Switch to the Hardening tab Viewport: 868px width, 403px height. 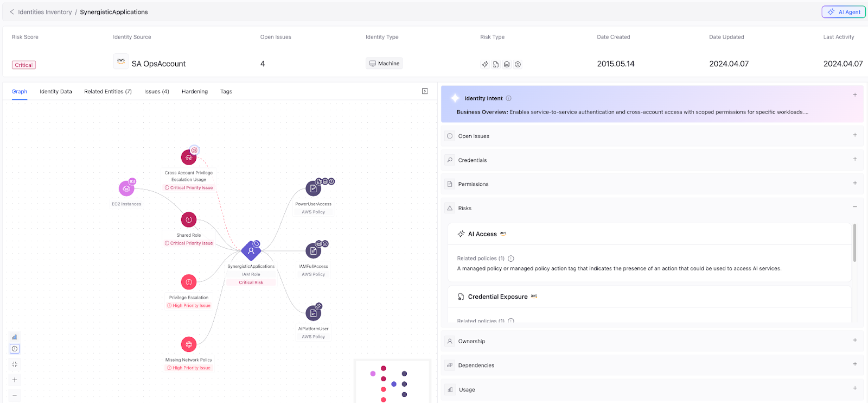tap(195, 92)
